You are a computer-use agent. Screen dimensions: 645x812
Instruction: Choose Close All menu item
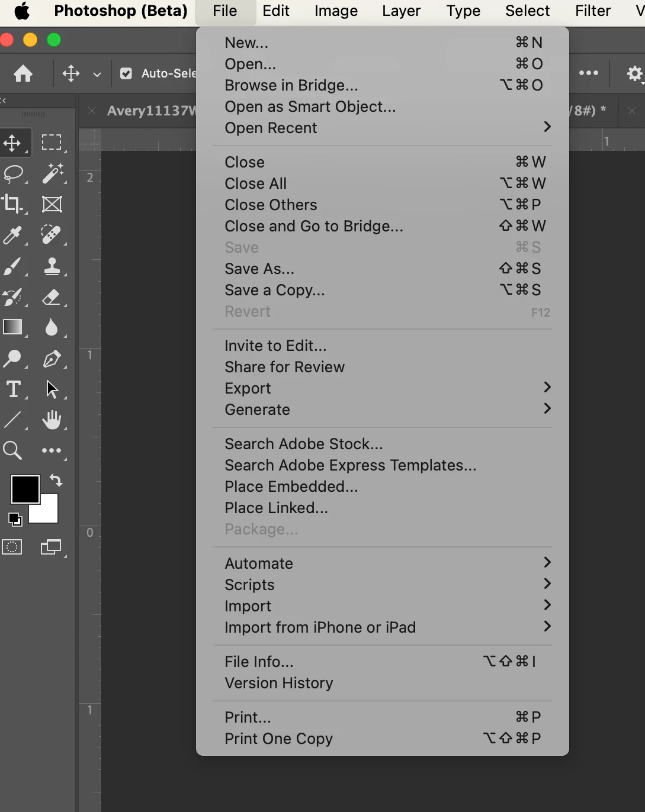pyautogui.click(x=383, y=183)
